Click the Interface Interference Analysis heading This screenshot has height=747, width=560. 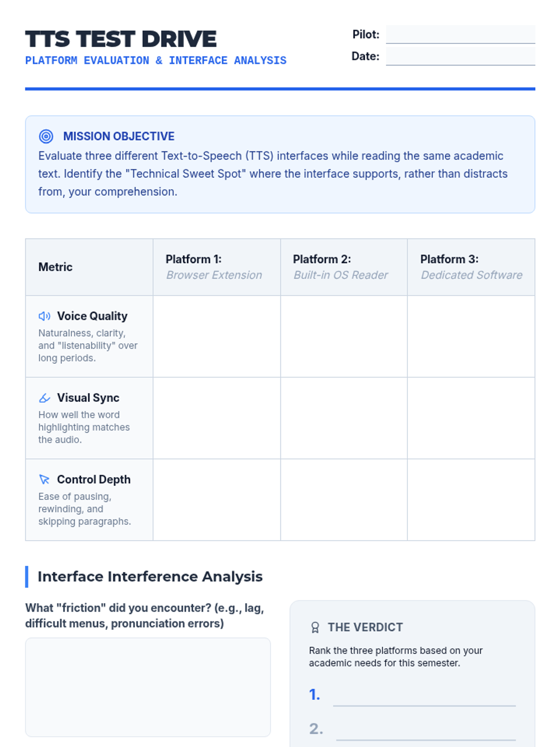click(x=150, y=577)
